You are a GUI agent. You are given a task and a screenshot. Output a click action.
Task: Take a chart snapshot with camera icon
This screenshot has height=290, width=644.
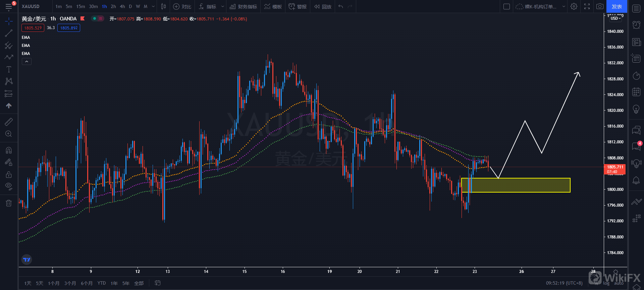click(600, 6)
